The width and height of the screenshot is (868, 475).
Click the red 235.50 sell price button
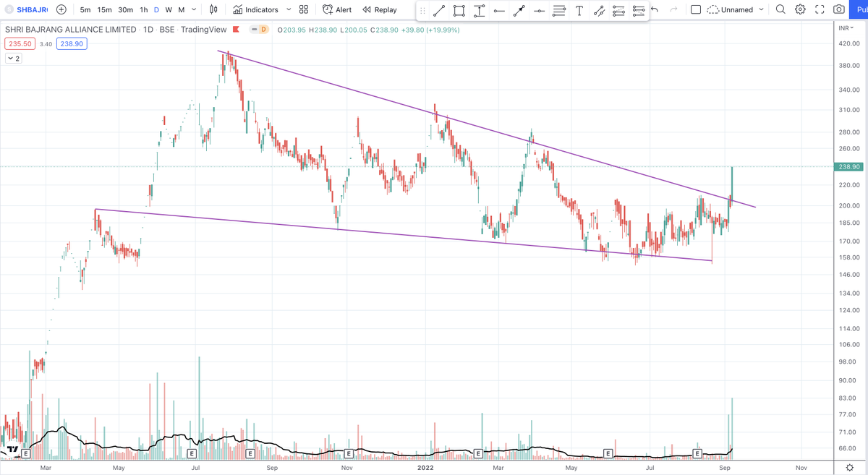point(20,44)
